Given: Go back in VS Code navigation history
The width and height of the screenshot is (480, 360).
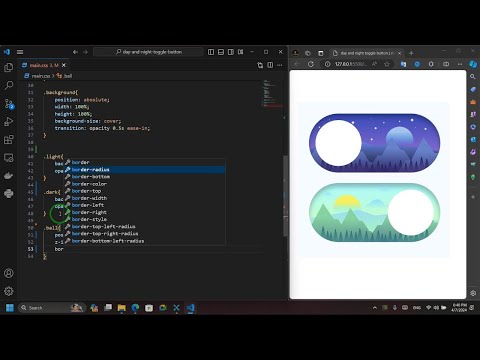Looking at the screenshot, I should click(x=75, y=52).
